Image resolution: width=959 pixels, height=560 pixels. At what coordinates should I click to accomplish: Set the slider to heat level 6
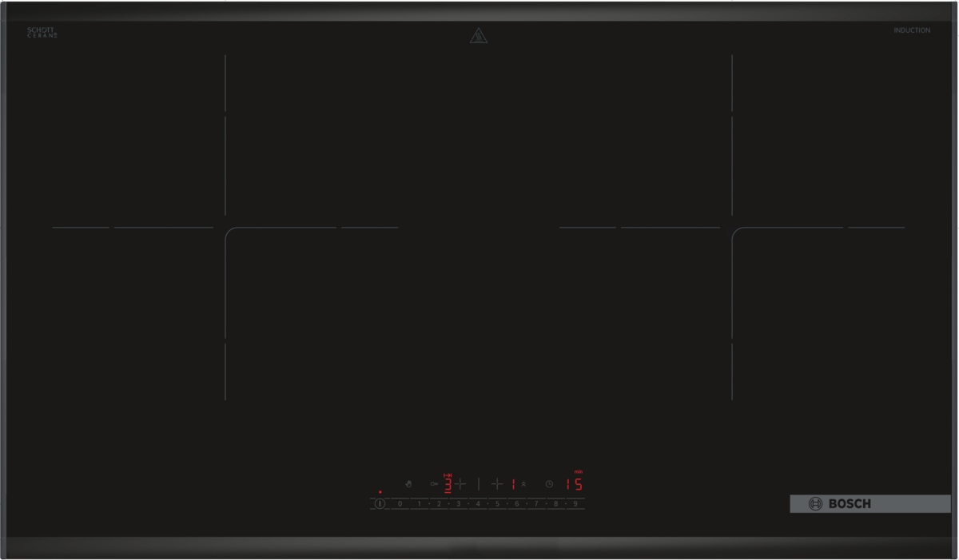[517, 504]
